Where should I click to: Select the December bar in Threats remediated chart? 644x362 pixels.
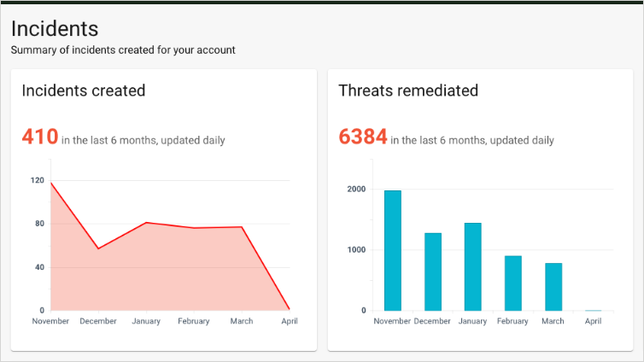(x=433, y=271)
